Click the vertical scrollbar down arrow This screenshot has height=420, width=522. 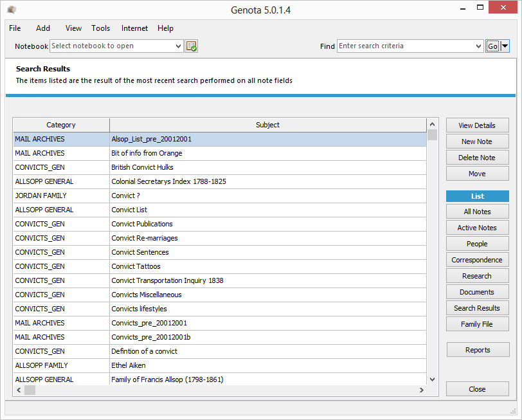[x=432, y=379]
